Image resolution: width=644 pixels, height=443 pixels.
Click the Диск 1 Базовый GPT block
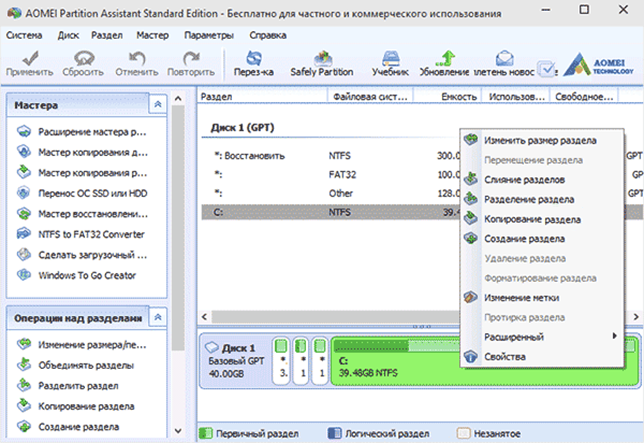click(236, 360)
